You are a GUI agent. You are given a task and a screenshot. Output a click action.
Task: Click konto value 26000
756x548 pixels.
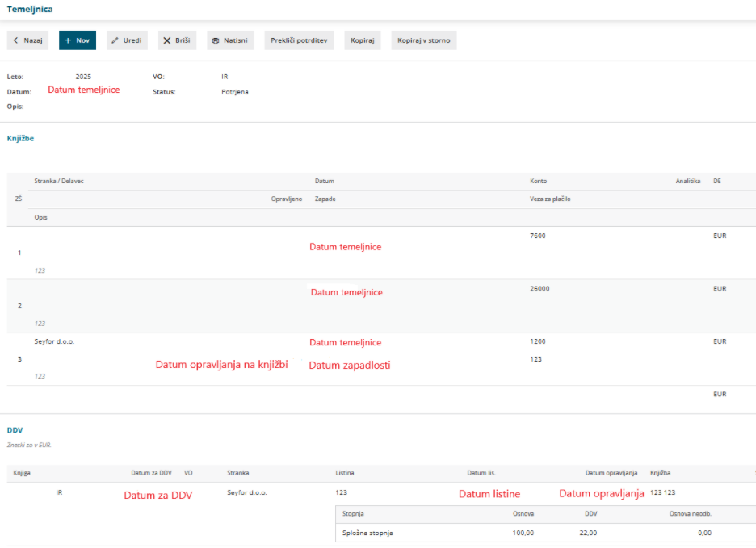(x=540, y=289)
